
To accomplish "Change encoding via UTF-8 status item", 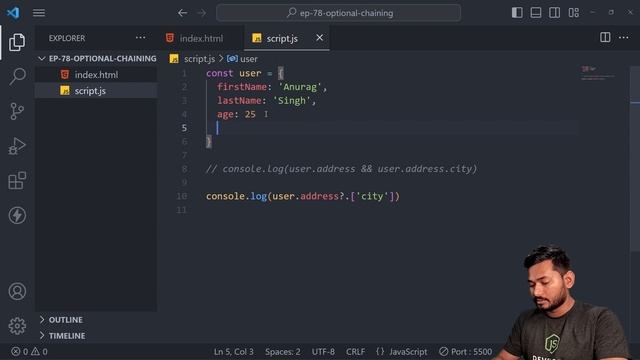I will point(323,351).
